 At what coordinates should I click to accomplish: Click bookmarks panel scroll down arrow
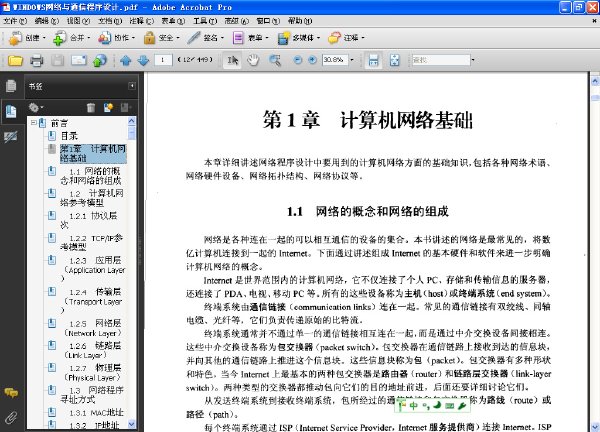tap(132, 424)
